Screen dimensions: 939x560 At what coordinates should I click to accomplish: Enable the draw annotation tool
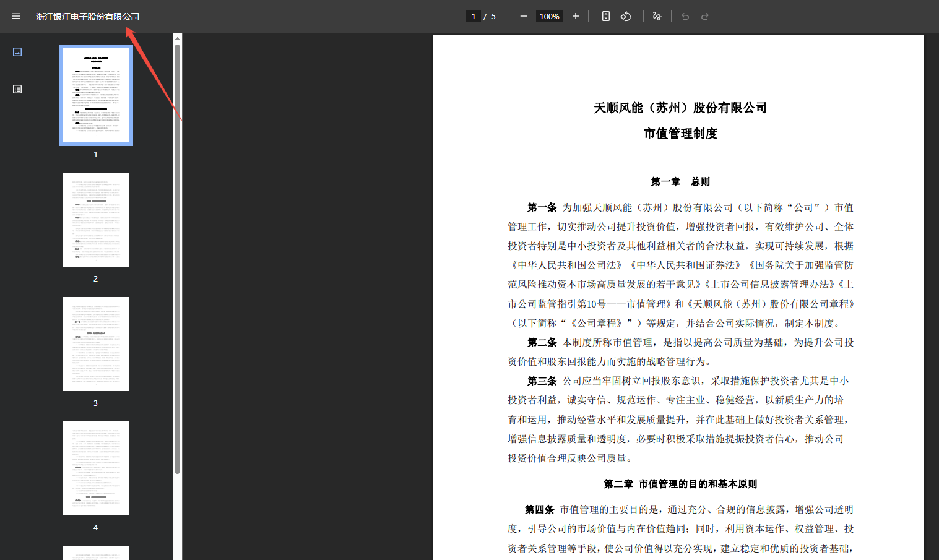(x=657, y=17)
